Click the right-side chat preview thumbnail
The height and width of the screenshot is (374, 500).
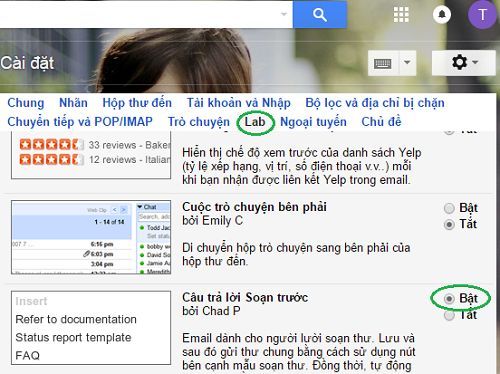(x=91, y=237)
